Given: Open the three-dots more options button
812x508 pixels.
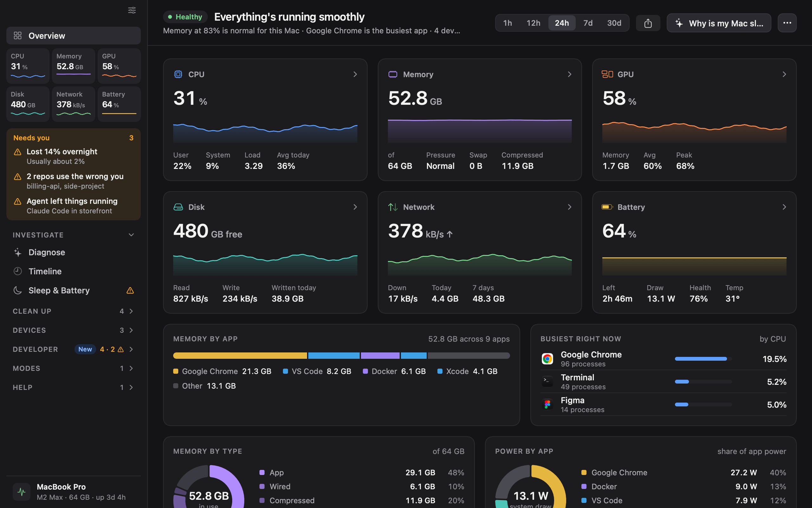Looking at the screenshot, I should [787, 23].
